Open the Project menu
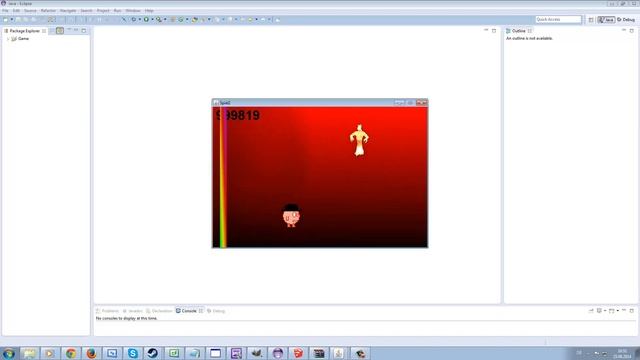 [103, 11]
